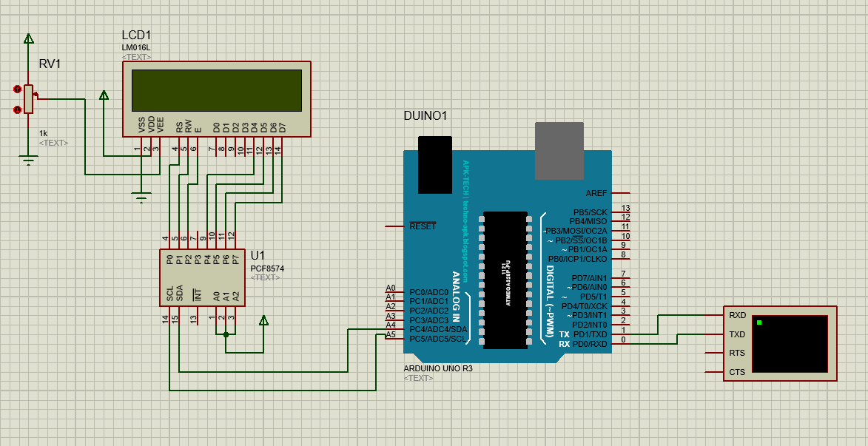Click the ground symbol below the LCD pins
The height and width of the screenshot is (446, 868).
[x=141, y=194]
